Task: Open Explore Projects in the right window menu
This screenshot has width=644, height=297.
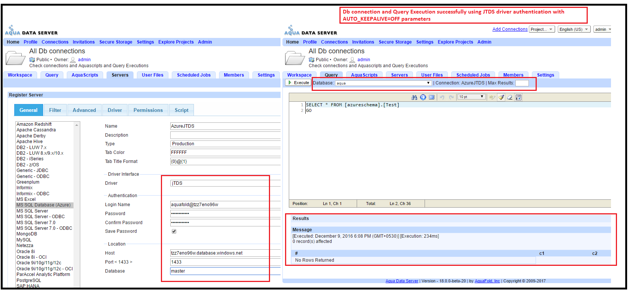Action: (455, 42)
